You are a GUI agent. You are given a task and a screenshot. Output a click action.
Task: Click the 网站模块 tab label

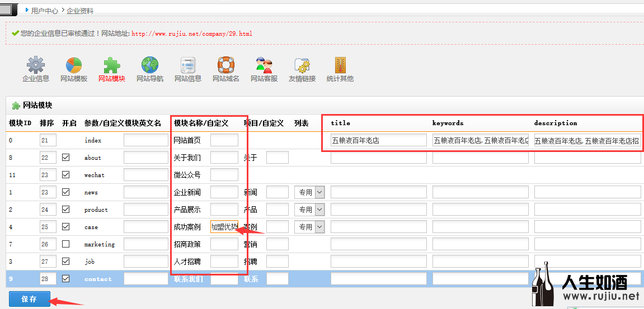112,79
